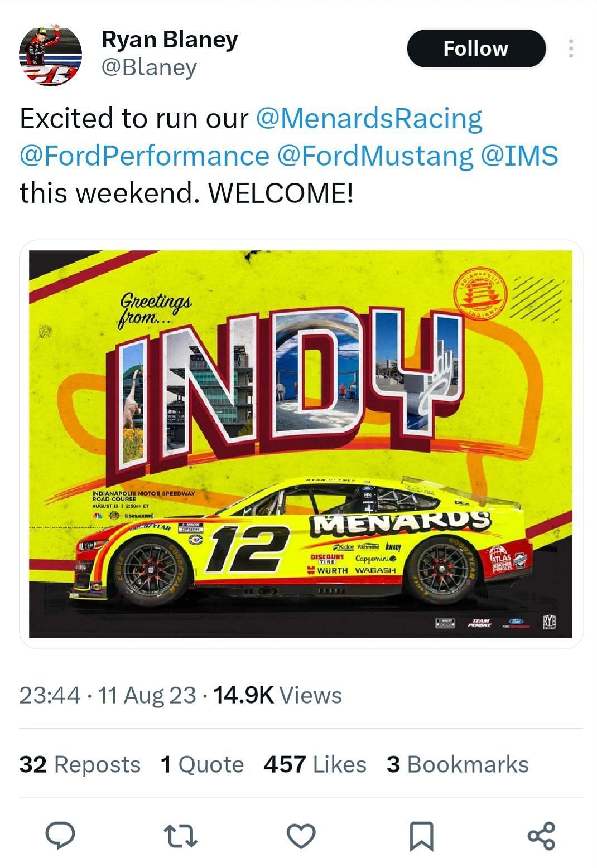Screen dimensions: 597x868
Task: Open the share icon
Action: tap(541, 836)
